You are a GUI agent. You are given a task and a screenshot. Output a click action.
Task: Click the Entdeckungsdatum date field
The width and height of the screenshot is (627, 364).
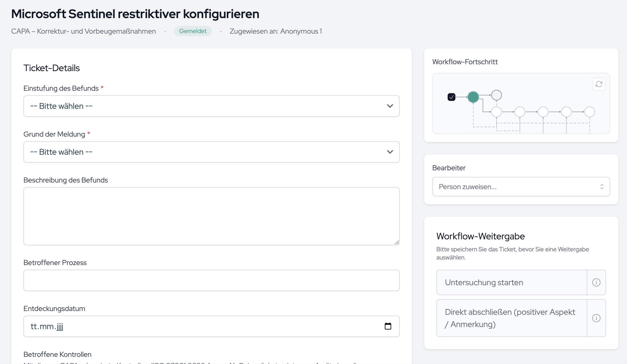(x=211, y=326)
